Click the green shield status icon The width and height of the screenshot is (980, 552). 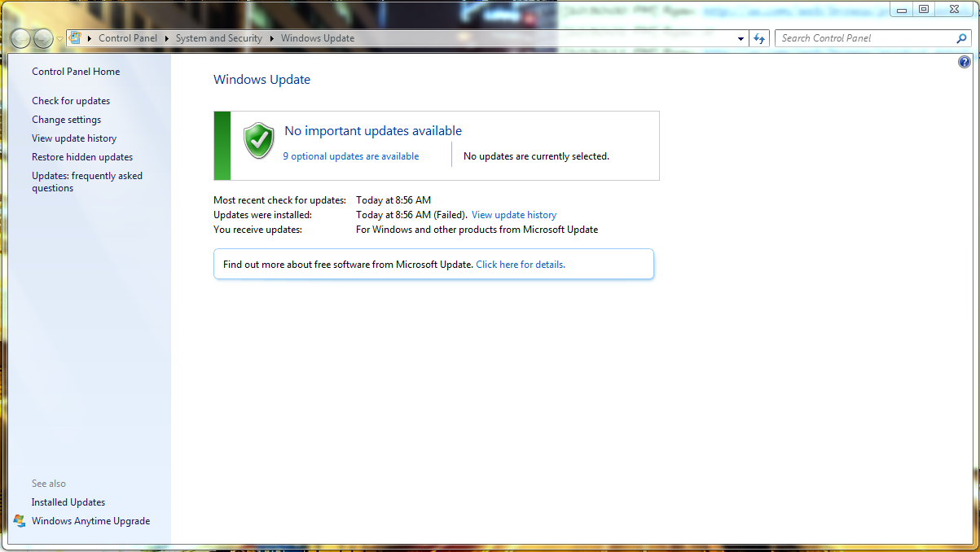tap(259, 141)
